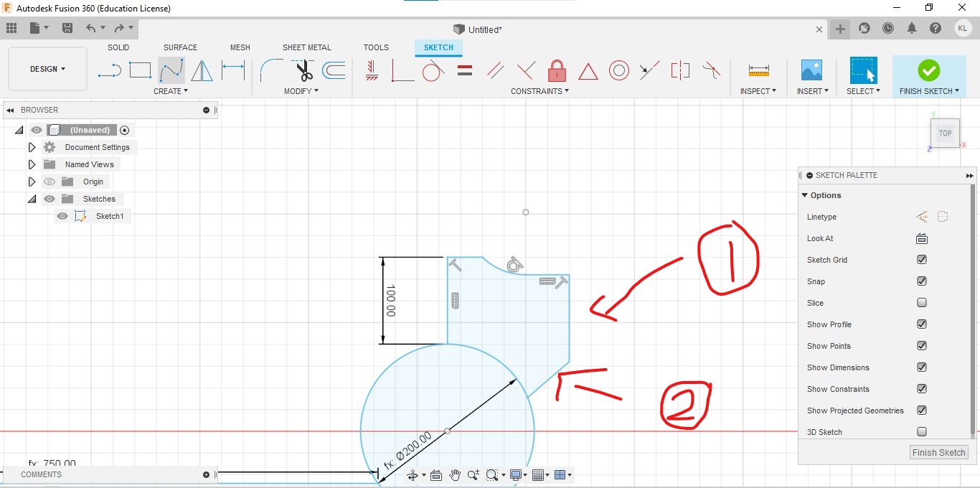
Task: Select the Line tool in Create
Action: click(109, 70)
